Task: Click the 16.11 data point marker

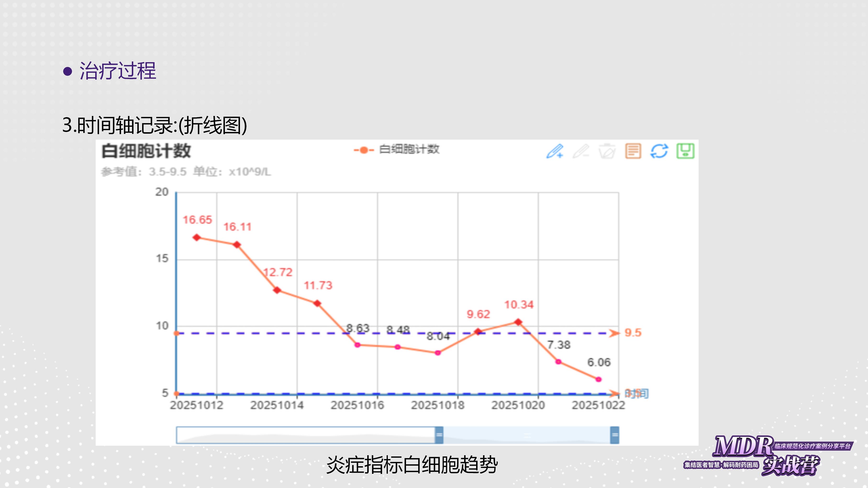Action: click(237, 245)
